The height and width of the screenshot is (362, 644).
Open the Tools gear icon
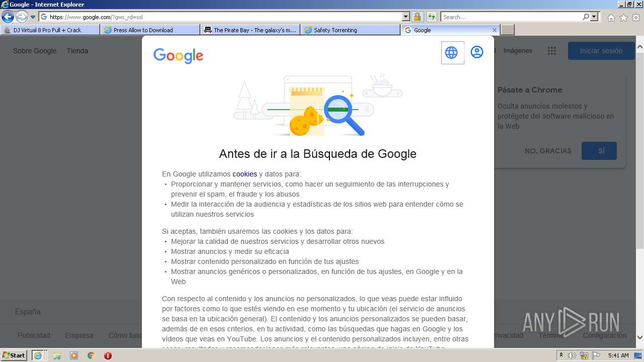(636, 18)
